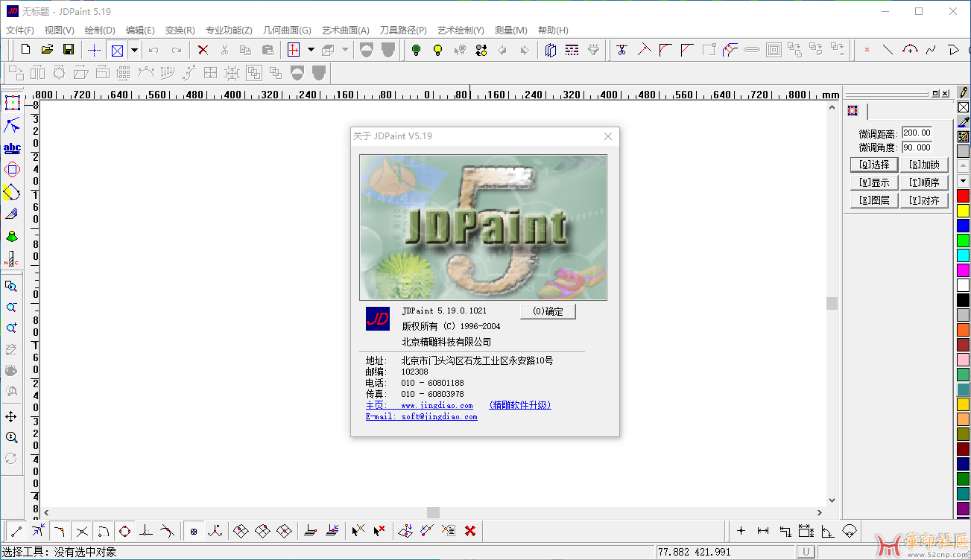This screenshot has height=560, width=971.
Task: Select the object selection tool in left toolbar
Action: pos(12,103)
